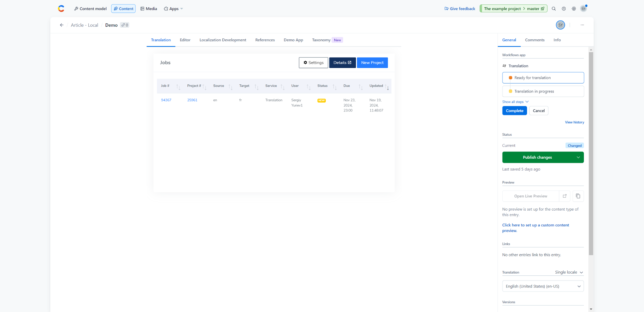Click the NEW status badge in job row

pos(321,100)
